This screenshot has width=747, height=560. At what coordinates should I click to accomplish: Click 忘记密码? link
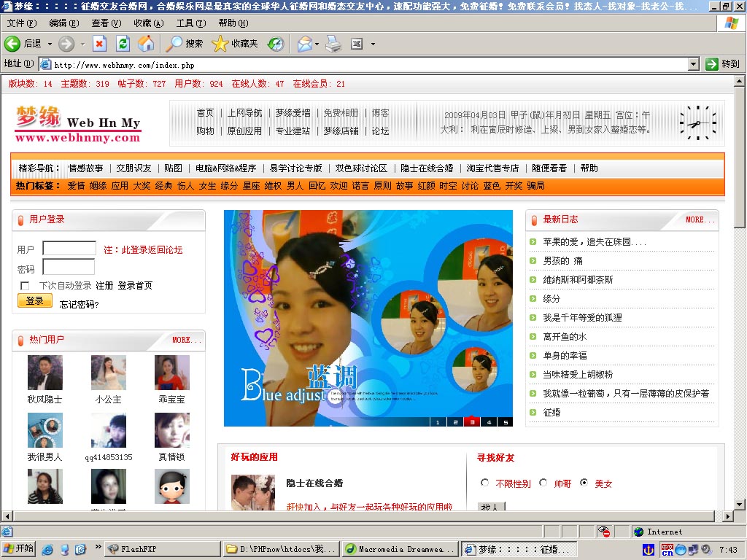point(79,304)
